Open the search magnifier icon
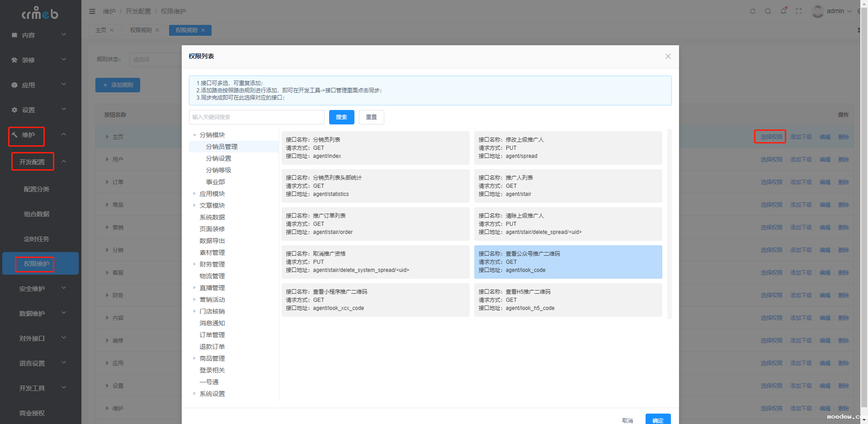The height and width of the screenshot is (424, 868). [x=768, y=11]
